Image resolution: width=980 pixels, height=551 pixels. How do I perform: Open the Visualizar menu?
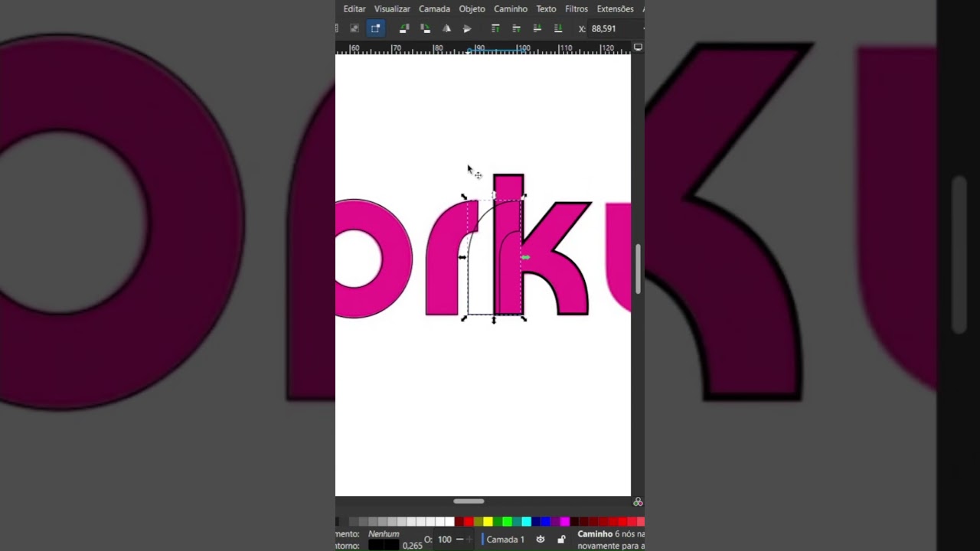coord(392,9)
